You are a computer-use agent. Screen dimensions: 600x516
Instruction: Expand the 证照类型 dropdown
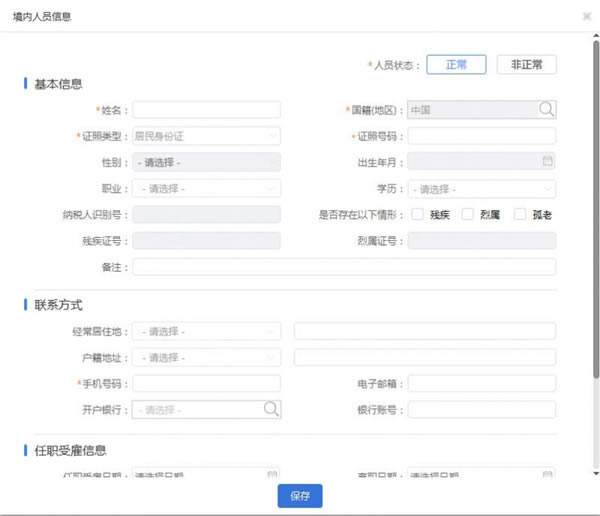(206, 136)
